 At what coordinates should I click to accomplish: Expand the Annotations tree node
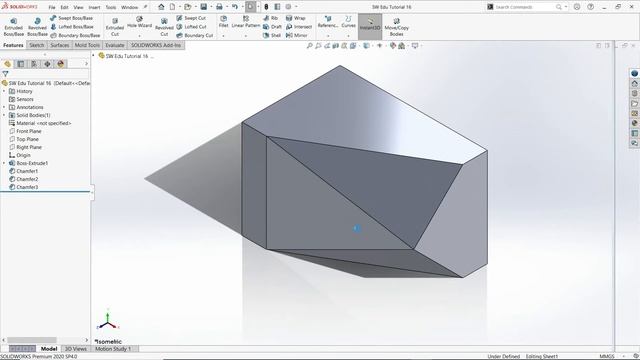(x=4, y=107)
